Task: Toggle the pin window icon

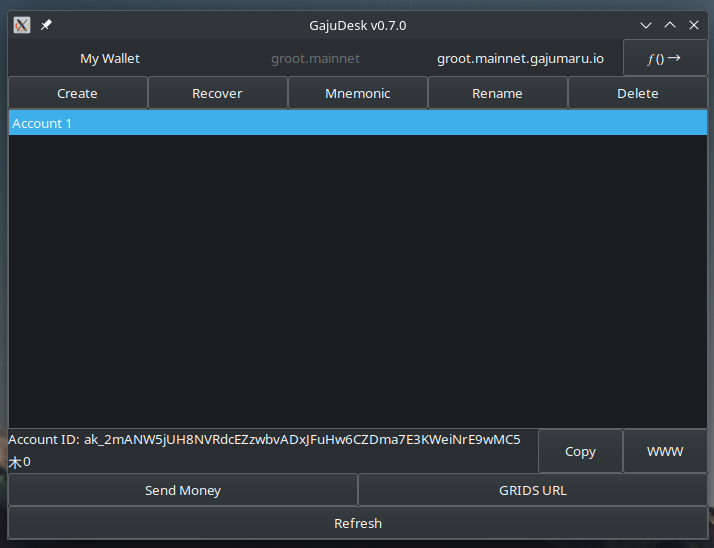Action: [x=46, y=25]
